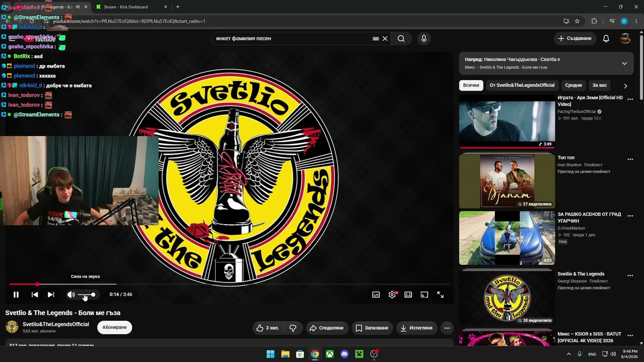Start voice search with microphone

tap(424, 39)
